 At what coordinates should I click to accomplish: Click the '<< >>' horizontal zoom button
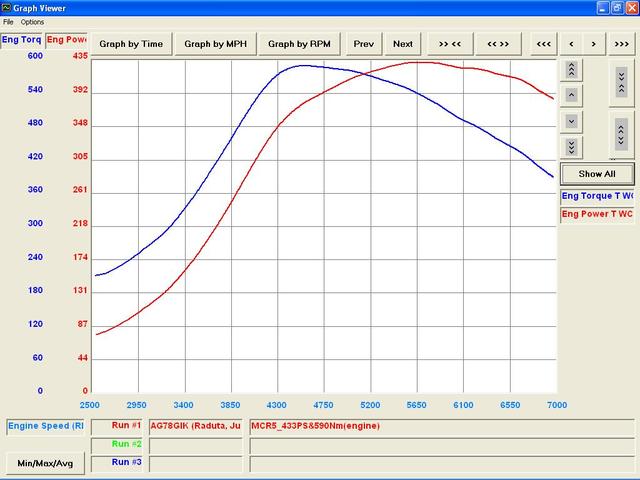pos(498,44)
